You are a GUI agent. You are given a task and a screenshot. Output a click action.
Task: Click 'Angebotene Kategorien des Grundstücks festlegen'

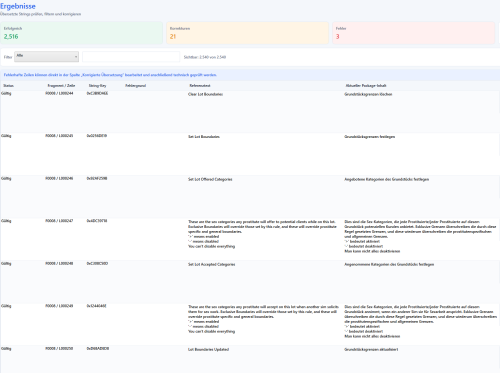387,179
